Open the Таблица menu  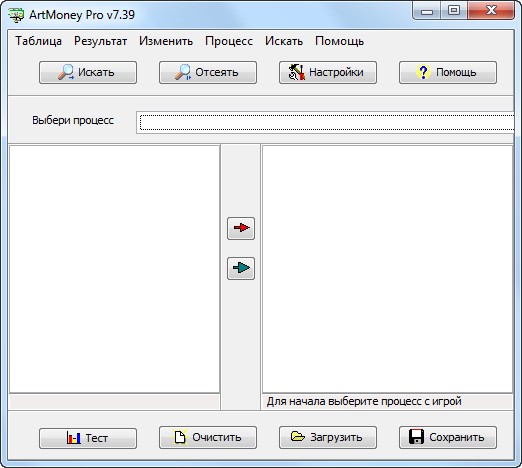click(x=39, y=41)
